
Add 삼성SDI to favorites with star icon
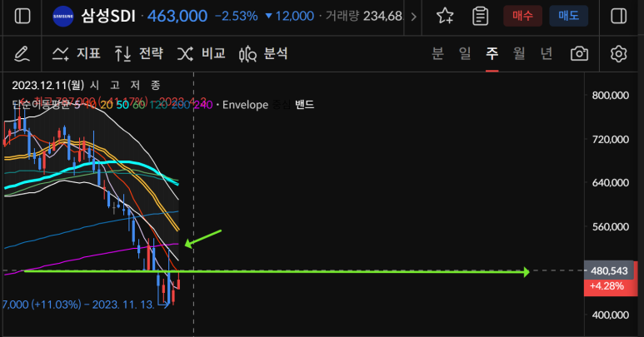click(x=445, y=17)
